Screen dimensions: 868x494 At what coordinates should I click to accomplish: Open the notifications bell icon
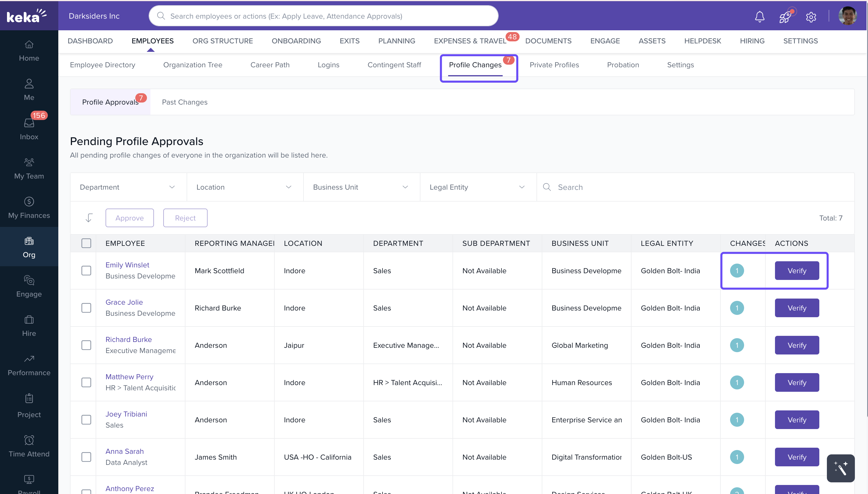coord(759,16)
